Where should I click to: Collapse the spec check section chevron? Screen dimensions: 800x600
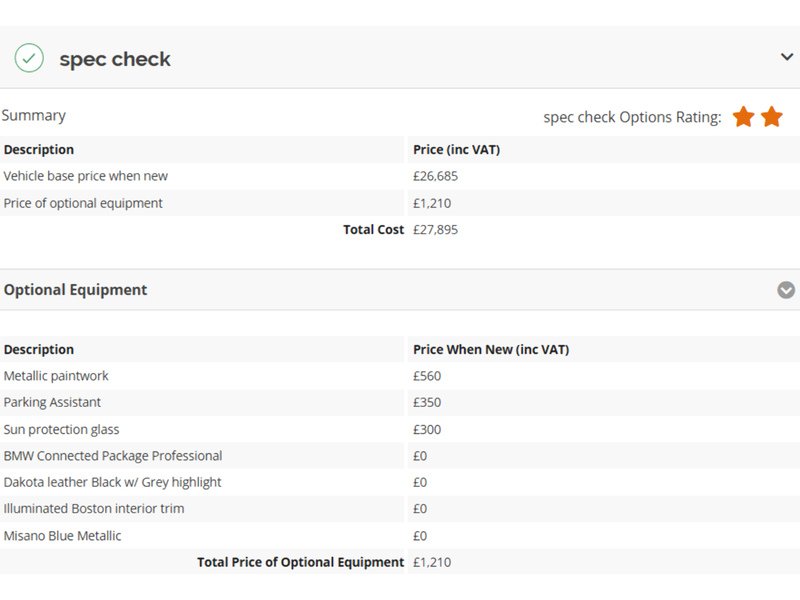(x=787, y=57)
